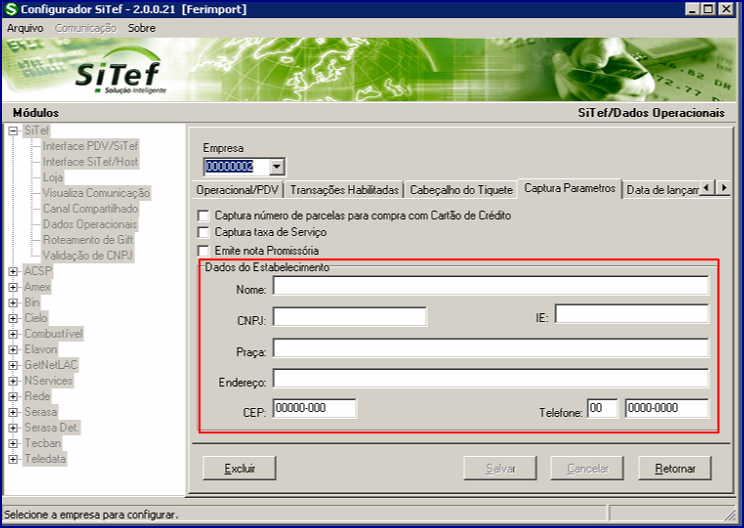Expand the Tecban tree node
The width and height of the screenshot is (744, 528).
(x=13, y=444)
